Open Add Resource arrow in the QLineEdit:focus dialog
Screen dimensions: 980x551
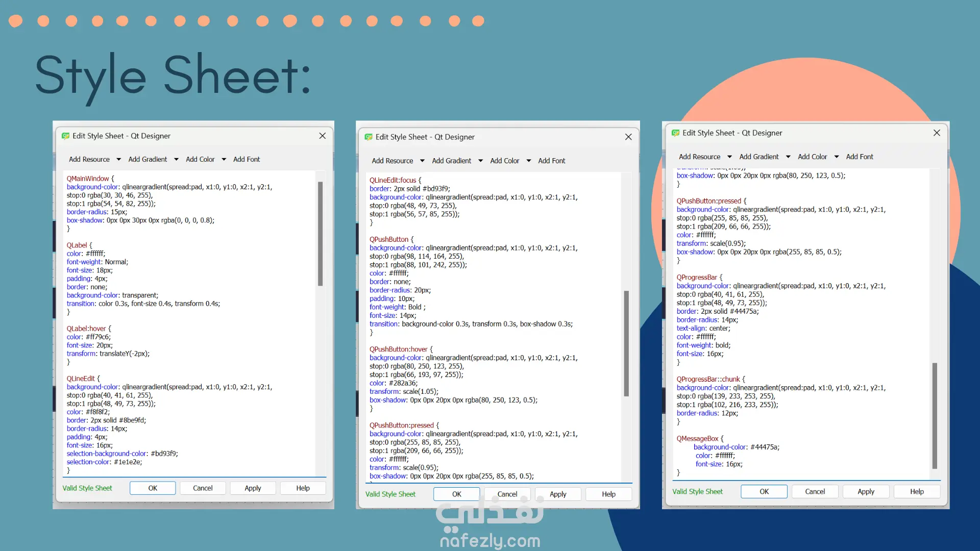click(422, 161)
